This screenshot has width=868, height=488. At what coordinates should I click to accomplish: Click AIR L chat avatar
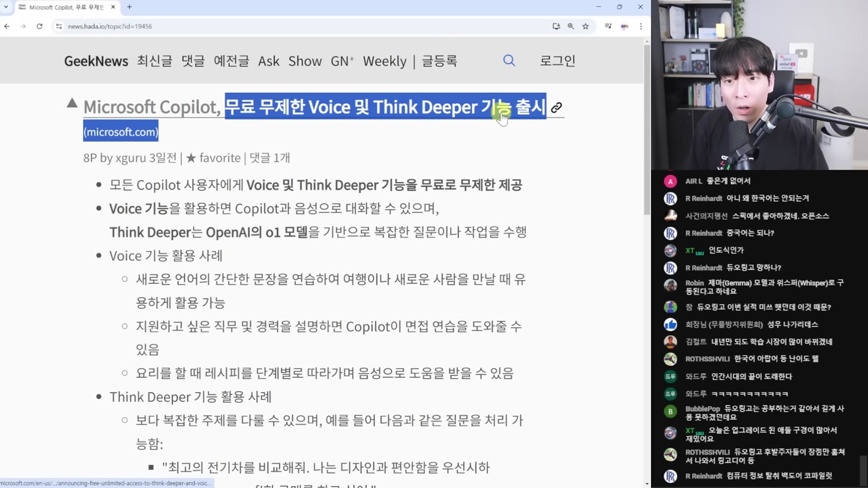click(x=670, y=181)
